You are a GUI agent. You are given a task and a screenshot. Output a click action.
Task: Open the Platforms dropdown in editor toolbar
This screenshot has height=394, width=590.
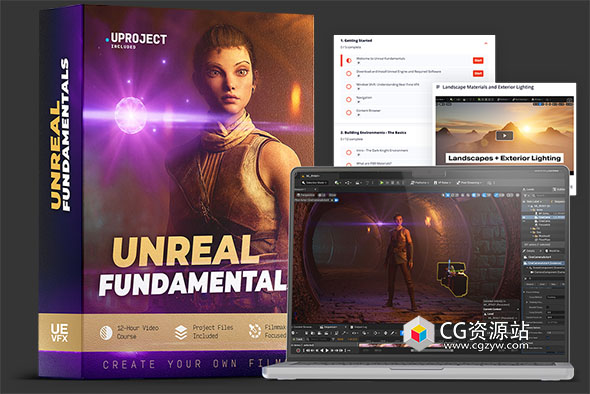coord(420,183)
